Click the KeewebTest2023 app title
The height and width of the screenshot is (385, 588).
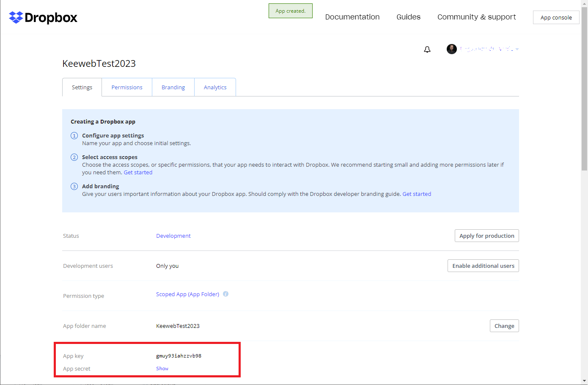click(99, 63)
